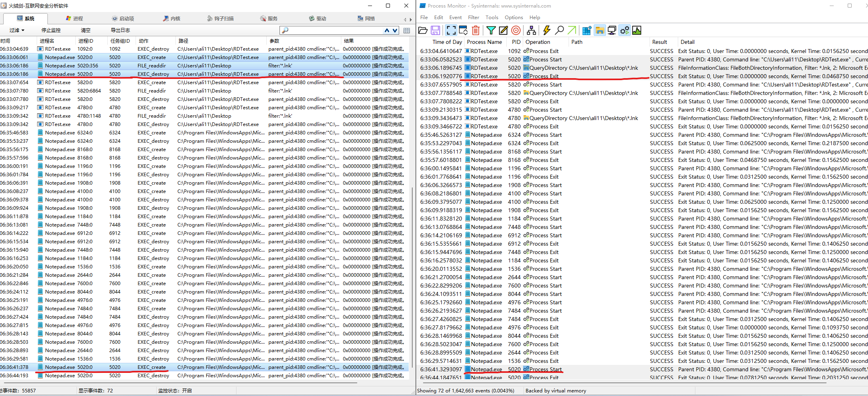Open the Filter funnel icon in Process Monitor
Viewport: 868px width, 396px height.
coord(491,30)
